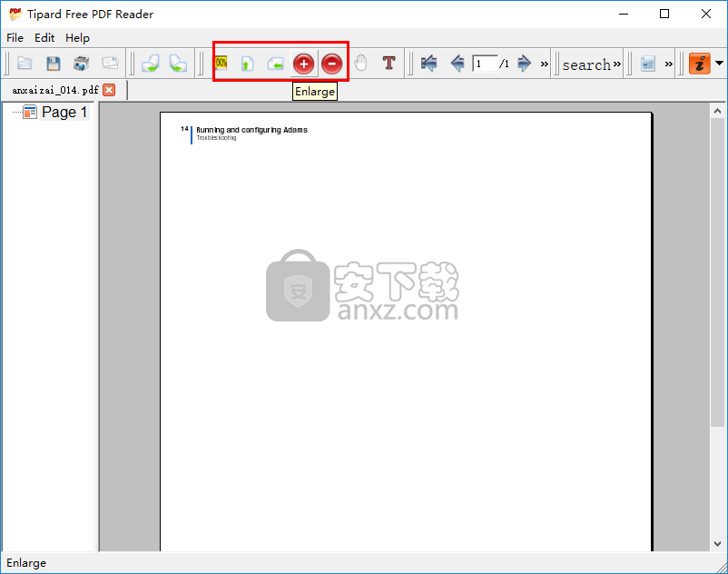Expand hidden page navigation buttons chevron

tap(544, 64)
